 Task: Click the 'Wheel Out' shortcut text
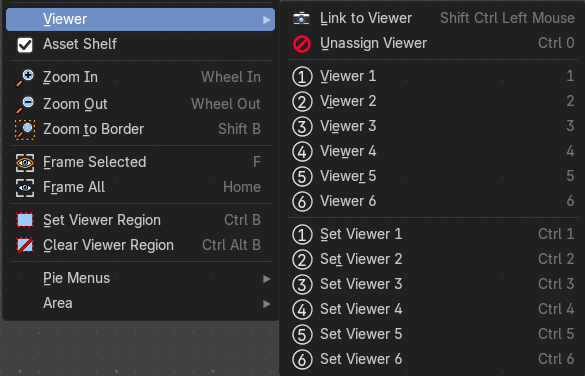click(226, 104)
